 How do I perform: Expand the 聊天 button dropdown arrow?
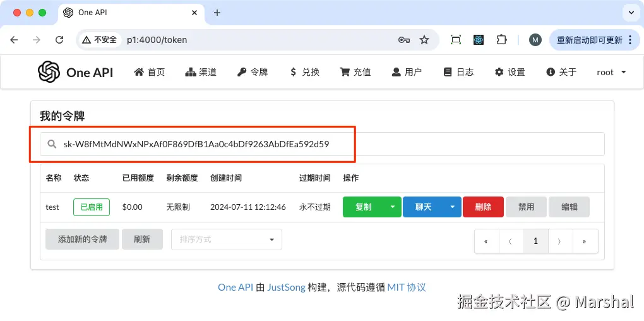tap(453, 207)
